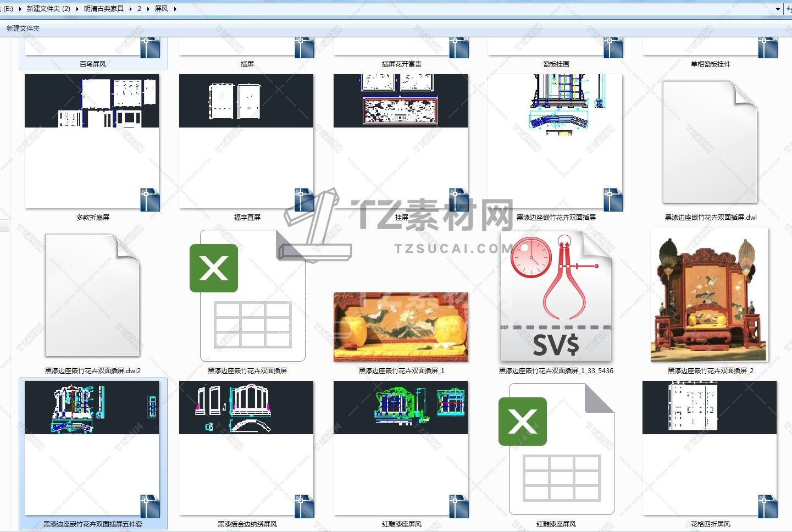Expand the breadcrumb arrow after folder 2
Screen dimensions: 792x532
[148, 9]
